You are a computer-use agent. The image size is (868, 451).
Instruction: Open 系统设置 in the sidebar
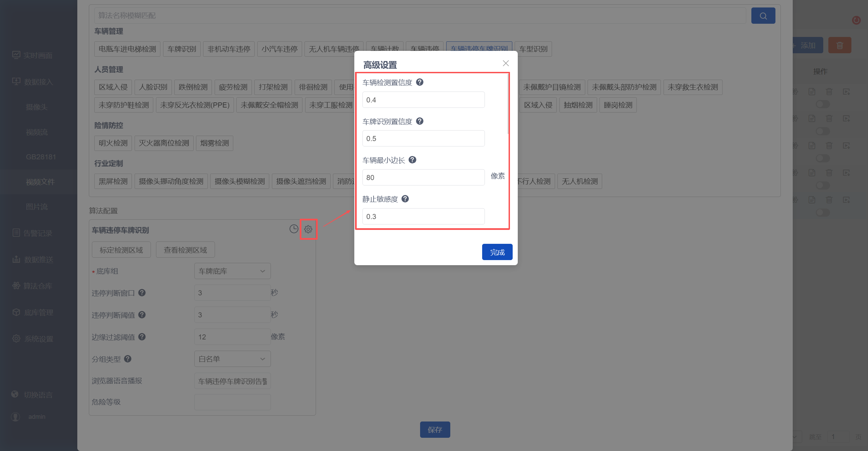coord(33,339)
